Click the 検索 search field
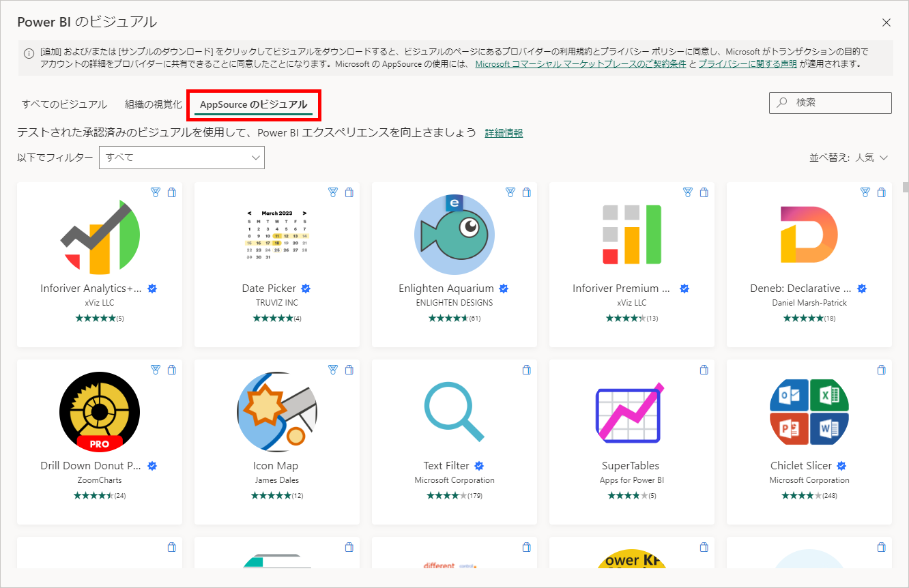909x588 pixels. pyautogui.click(x=830, y=102)
